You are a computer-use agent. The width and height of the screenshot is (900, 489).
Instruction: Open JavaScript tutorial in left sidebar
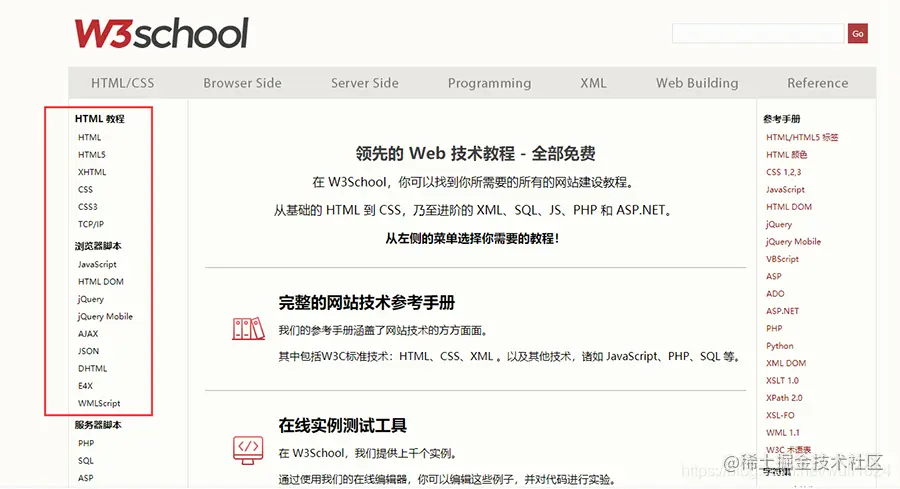tap(98, 264)
